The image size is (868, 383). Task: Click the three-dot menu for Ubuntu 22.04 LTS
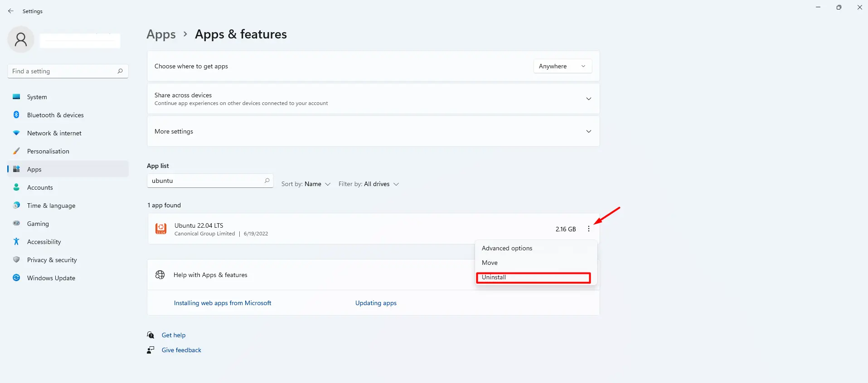coord(589,229)
